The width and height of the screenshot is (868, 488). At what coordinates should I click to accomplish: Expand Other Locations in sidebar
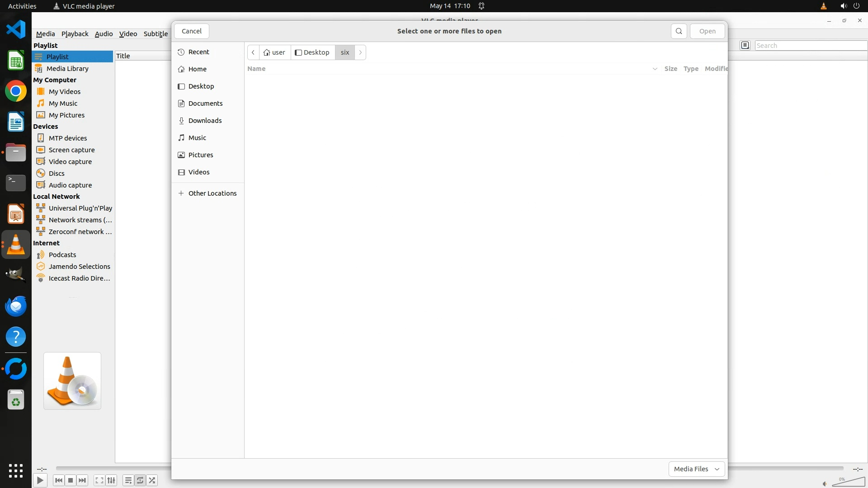(212, 193)
